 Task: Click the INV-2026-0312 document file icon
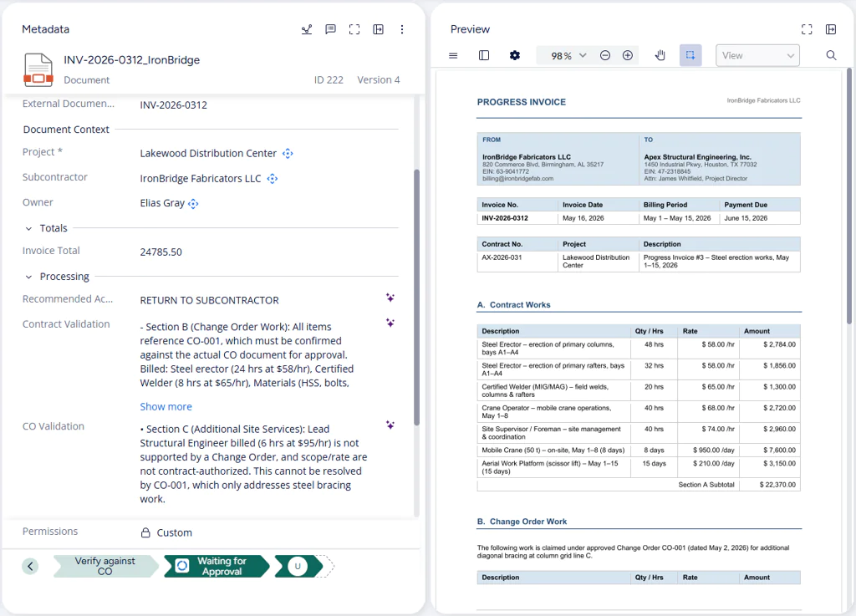38,70
